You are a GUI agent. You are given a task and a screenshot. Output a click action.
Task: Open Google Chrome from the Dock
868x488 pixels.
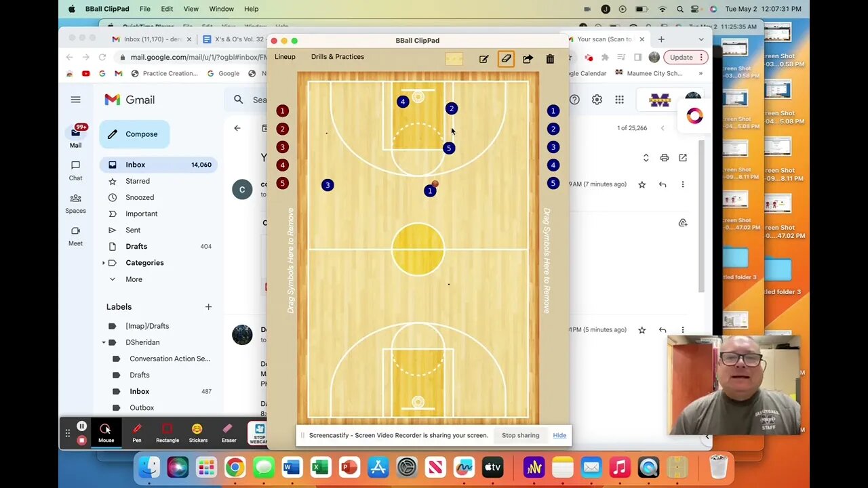pyautogui.click(x=235, y=467)
